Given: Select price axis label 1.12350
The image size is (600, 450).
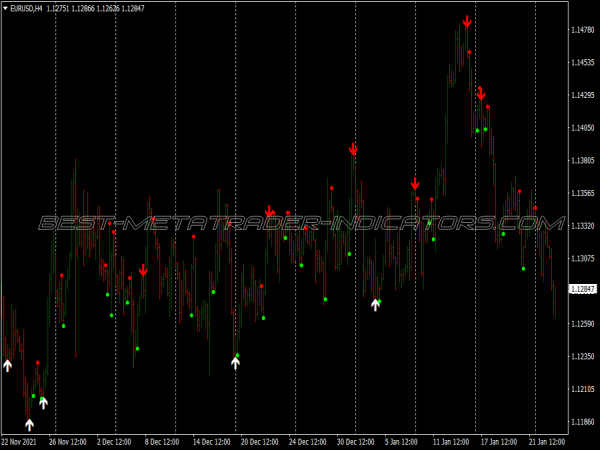Looking at the screenshot, I should tap(583, 356).
